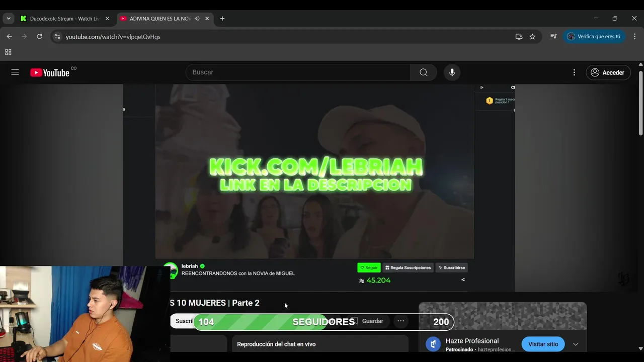644x362 pixels.
Task: Go back to the previous page
Action: 9,37
